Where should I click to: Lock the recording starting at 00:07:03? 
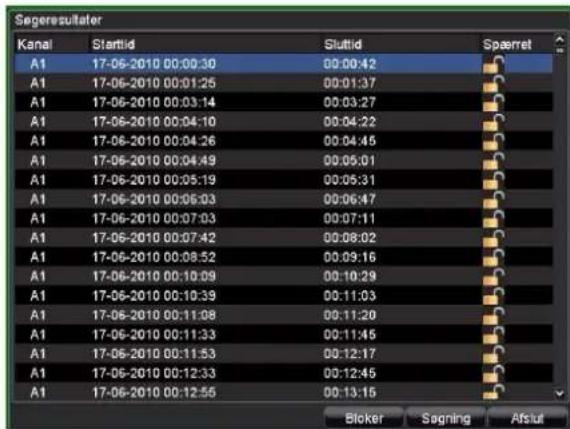click(494, 219)
